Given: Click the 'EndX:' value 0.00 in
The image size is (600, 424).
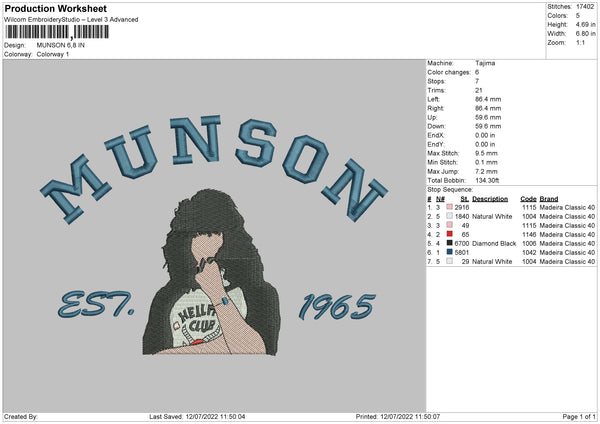Looking at the screenshot, I should point(485,135).
